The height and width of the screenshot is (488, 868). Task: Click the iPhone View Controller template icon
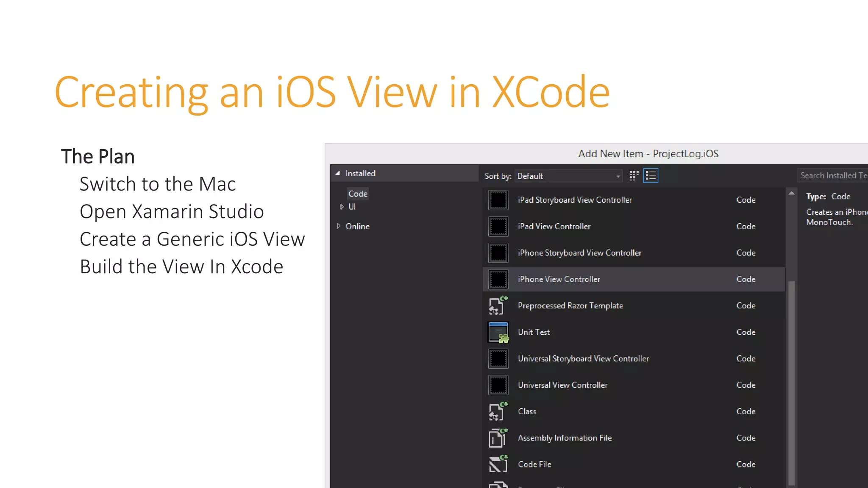coord(498,279)
